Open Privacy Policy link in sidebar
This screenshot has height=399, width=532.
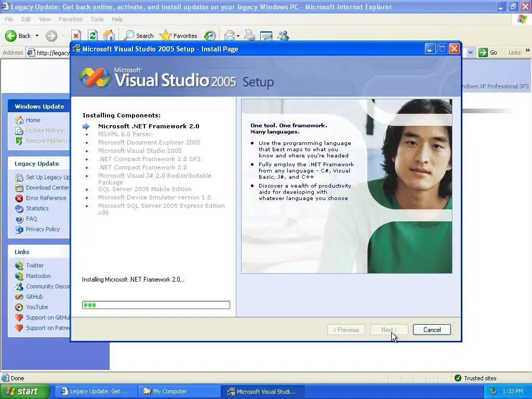click(43, 229)
